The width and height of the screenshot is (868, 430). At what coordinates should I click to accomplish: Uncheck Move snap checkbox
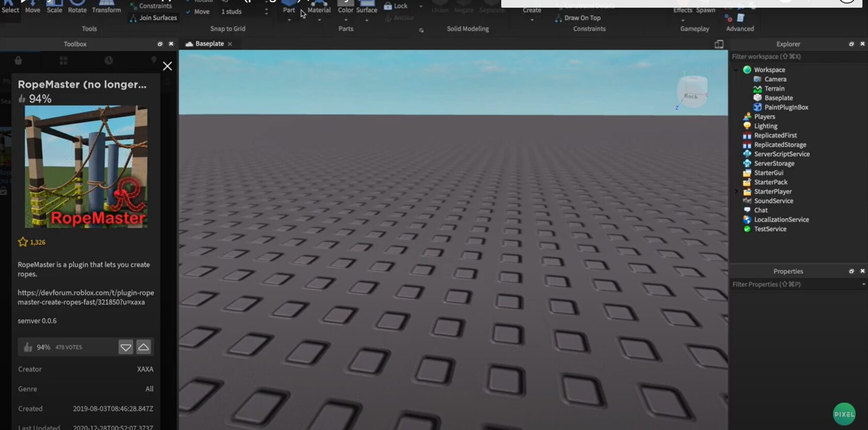[x=188, y=11]
